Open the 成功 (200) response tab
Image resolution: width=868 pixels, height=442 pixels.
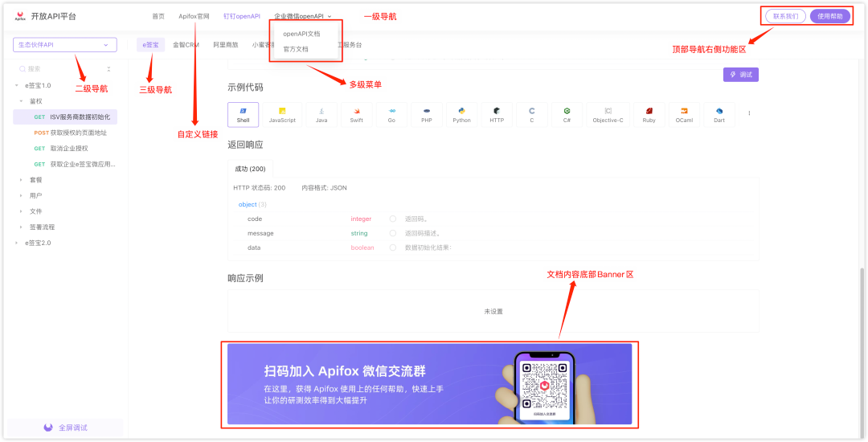250,169
